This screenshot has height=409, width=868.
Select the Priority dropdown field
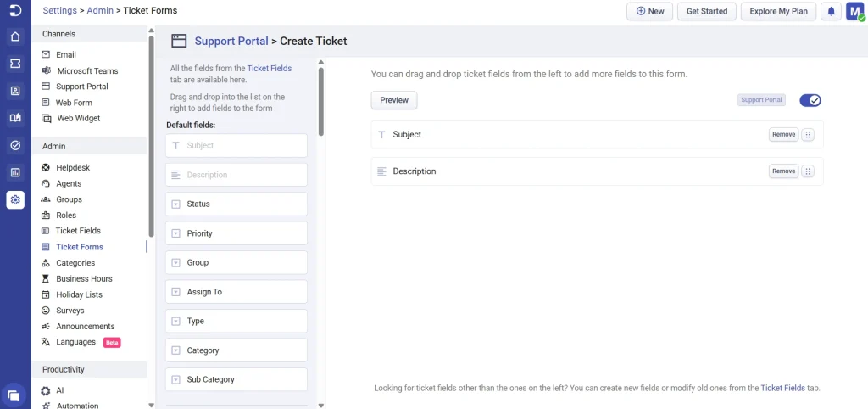[236, 233]
